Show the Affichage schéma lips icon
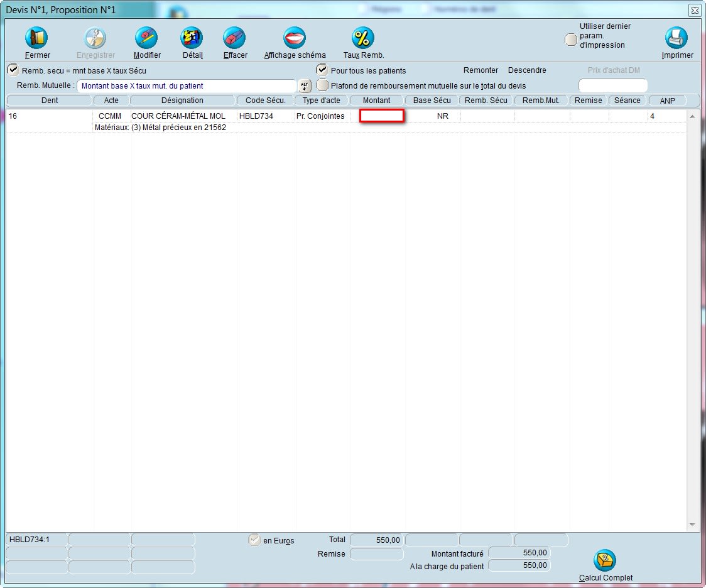Viewport: 706px width, 588px height. 294,39
